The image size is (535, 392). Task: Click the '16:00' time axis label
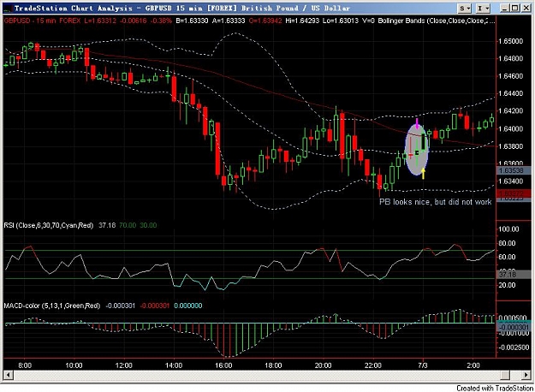pyautogui.click(x=223, y=365)
